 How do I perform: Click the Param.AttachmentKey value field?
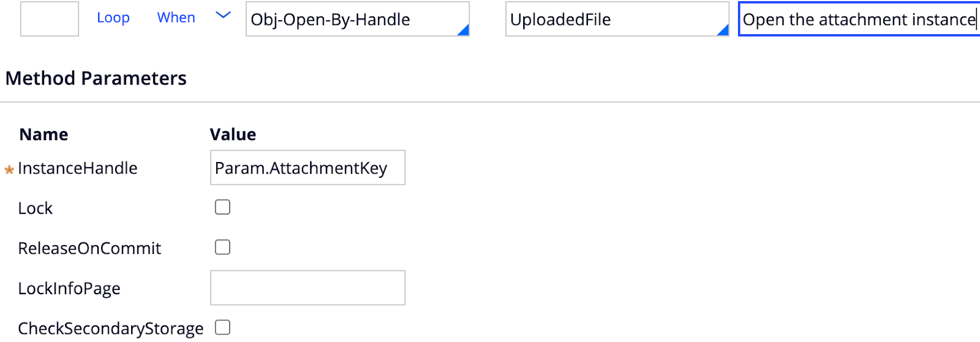[307, 168]
